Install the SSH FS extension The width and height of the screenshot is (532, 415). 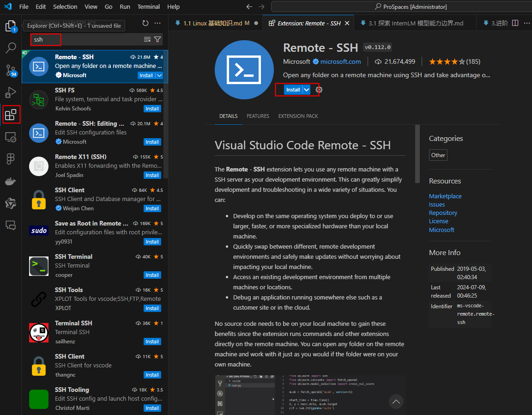click(152, 109)
